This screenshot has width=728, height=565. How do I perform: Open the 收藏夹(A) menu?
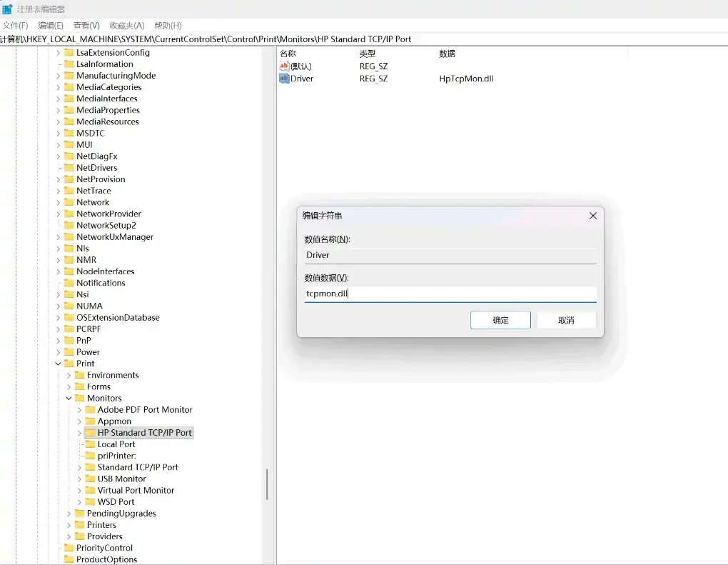click(x=127, y=26)
